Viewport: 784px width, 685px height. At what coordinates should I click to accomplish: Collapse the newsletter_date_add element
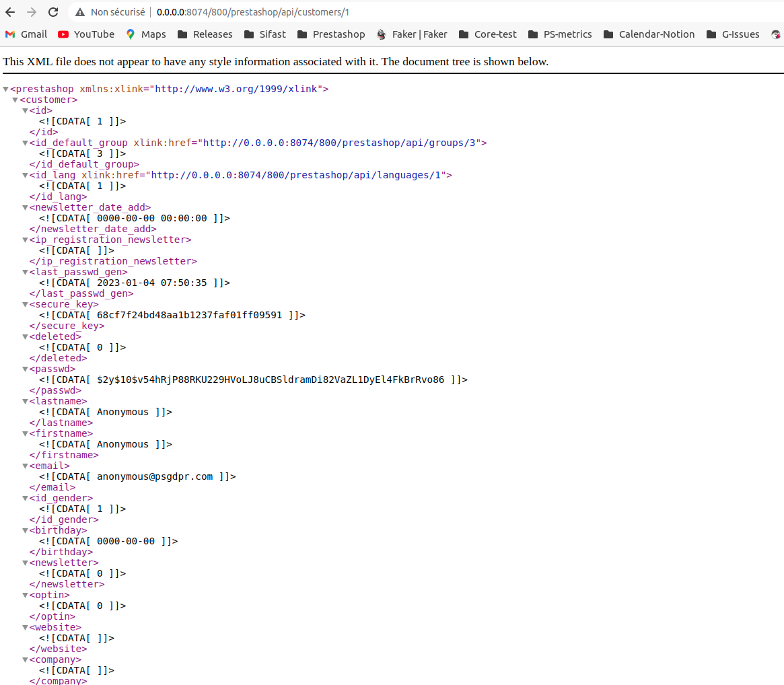(24, 207)
